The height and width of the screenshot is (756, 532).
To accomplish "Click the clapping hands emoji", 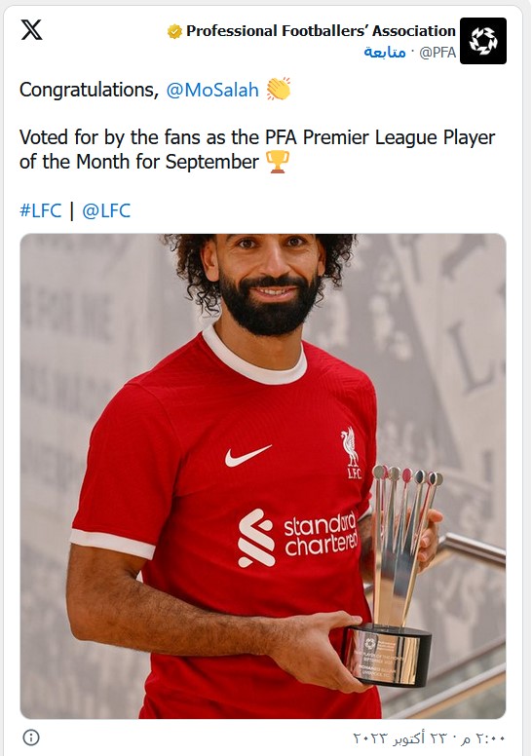I will pos(279,90).
